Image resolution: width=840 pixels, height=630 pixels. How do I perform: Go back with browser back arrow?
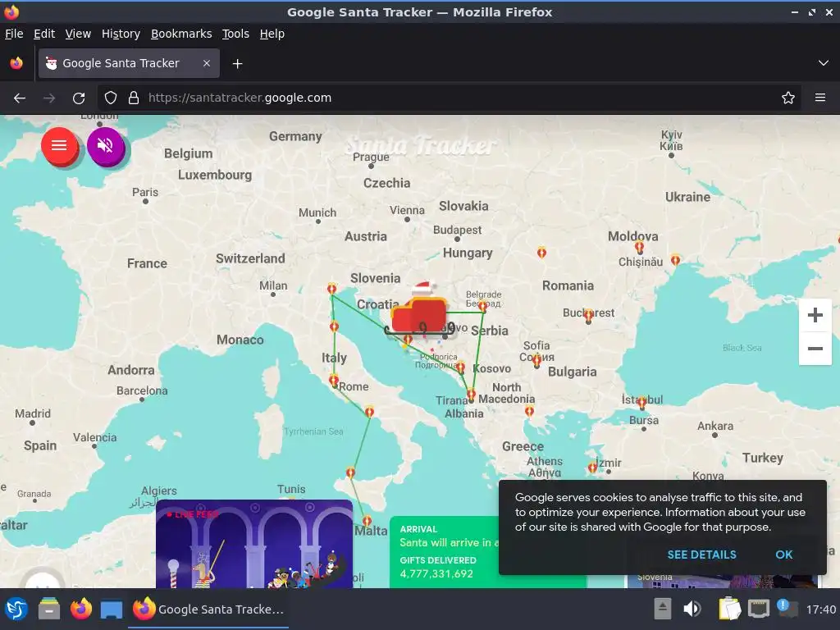pyautogui.click(x=20, y=98)
